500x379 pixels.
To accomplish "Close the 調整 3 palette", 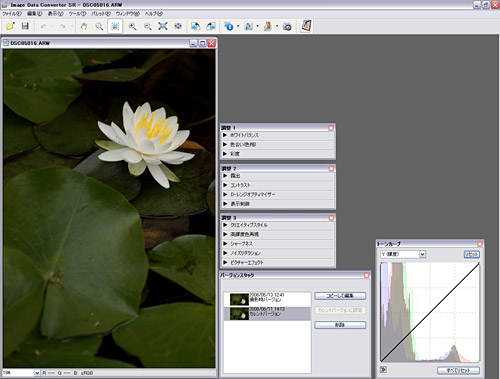I will (x=331, y=218).
